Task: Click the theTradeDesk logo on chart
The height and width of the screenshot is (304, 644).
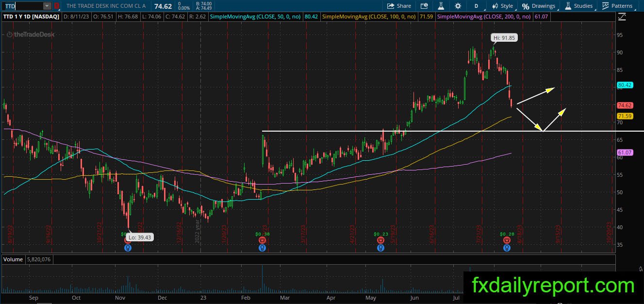Action: [x=31, y=34]
